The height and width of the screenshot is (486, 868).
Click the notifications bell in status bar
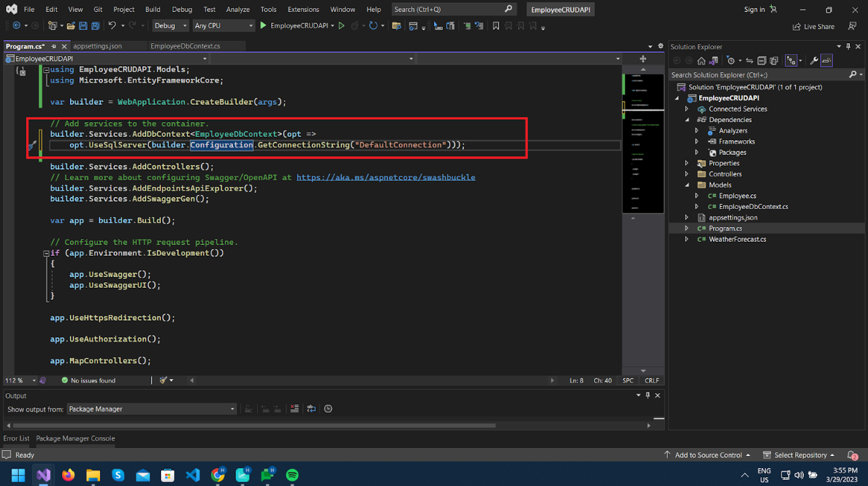[x=852, y=455]
